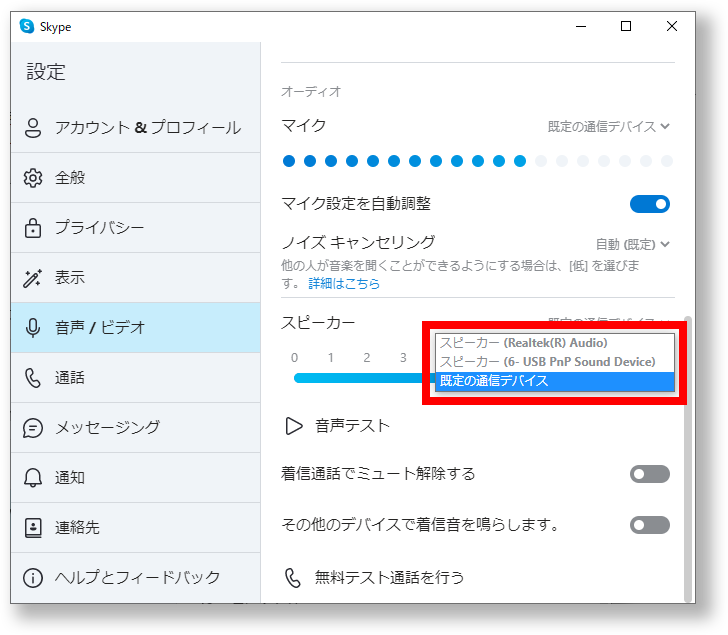This screenshot has height=635, width=728.
Task: Select the 通話 settings section
Action: 136,378
